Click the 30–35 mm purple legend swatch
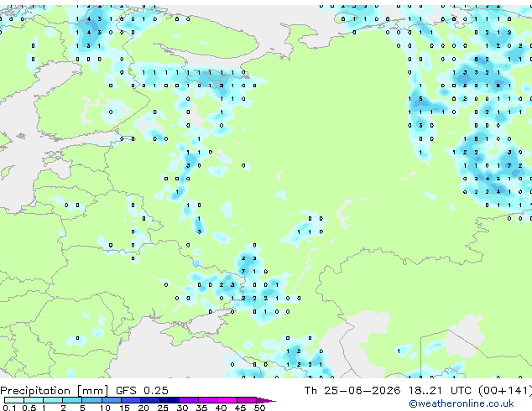 tap(188, 400)
